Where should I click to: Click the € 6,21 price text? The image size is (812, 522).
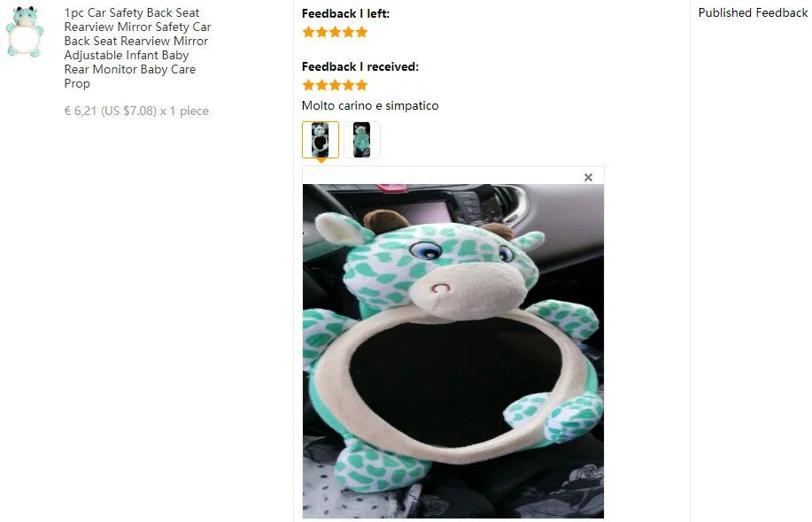(x=81, y=111)
